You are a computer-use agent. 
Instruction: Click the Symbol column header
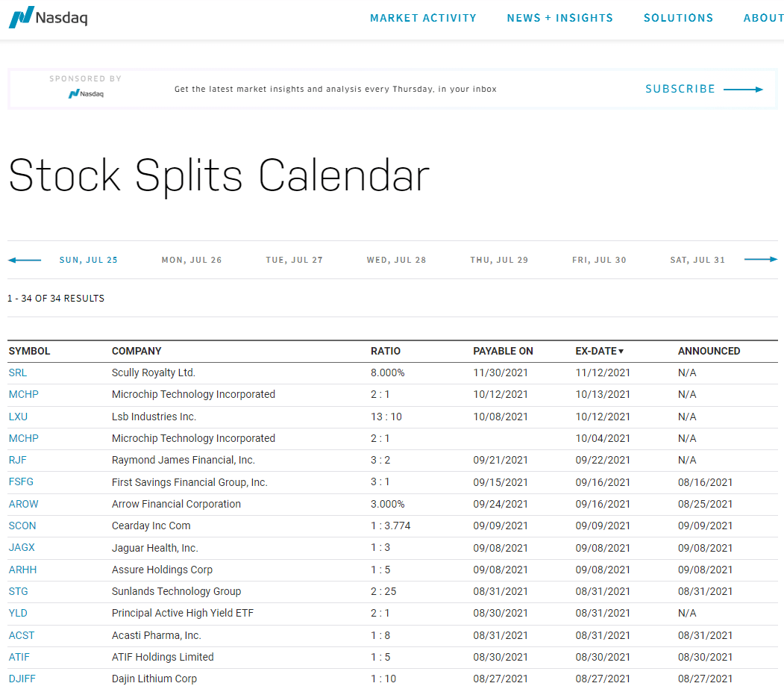[29, 351]
